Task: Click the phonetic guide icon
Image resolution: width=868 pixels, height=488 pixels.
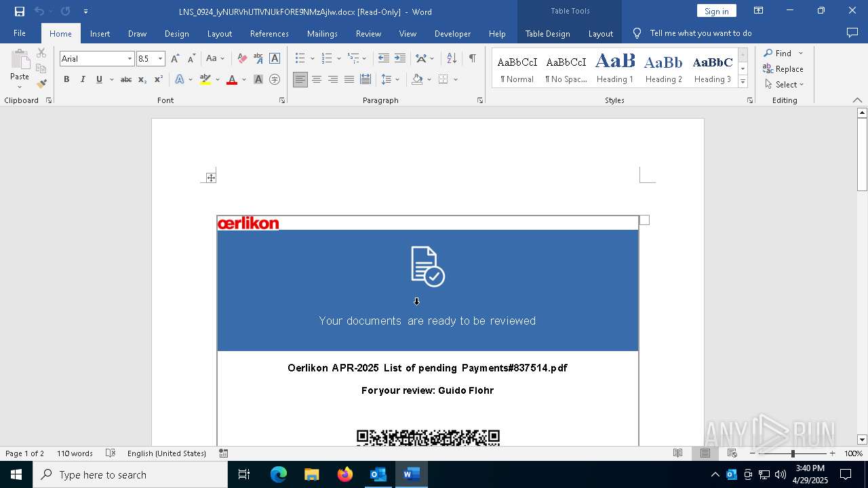Action: 258,58
